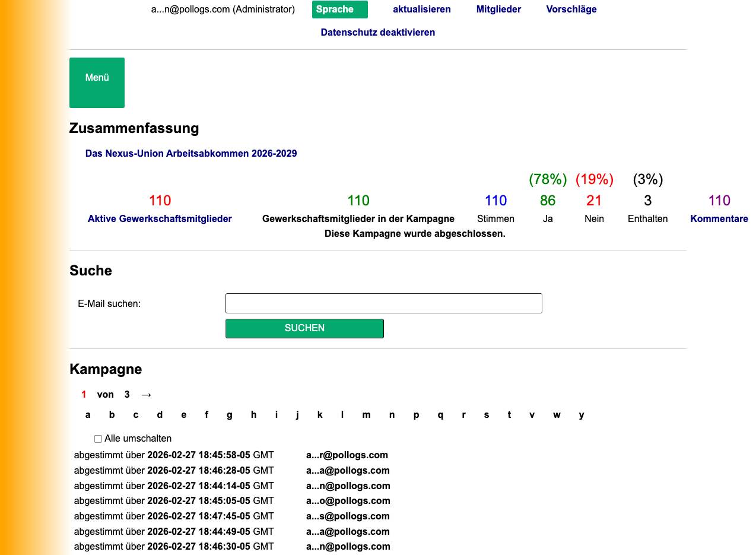Filter campaign list by letter a
This screenshot has width=756, height=555.
(x=88, y=414)
